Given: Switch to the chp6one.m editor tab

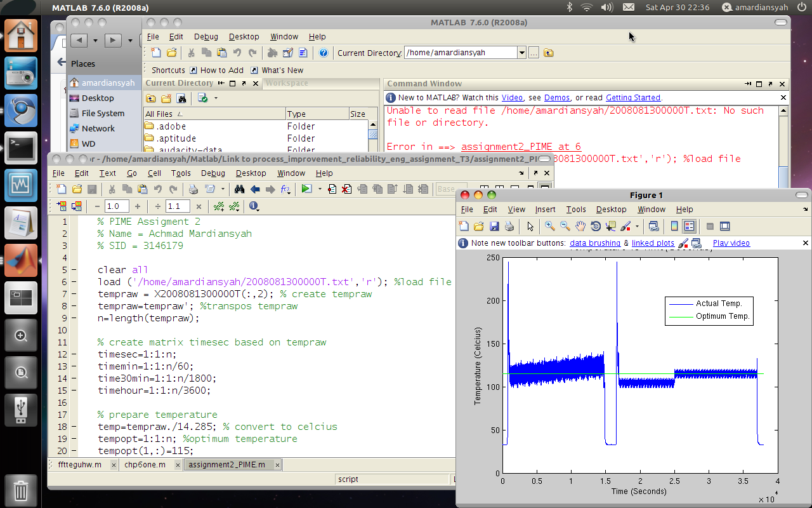Looking at the screenshot, I should click(x=145, y=464).
